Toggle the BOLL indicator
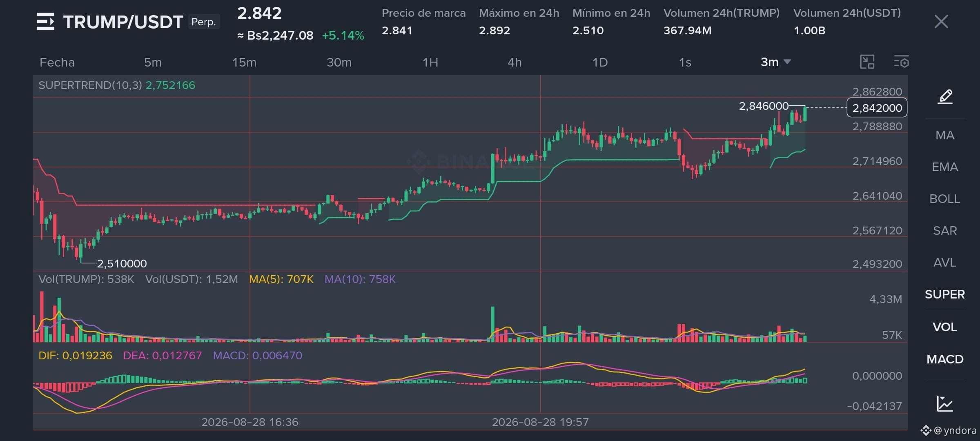The image size is (980, 441). coord(945,199)
